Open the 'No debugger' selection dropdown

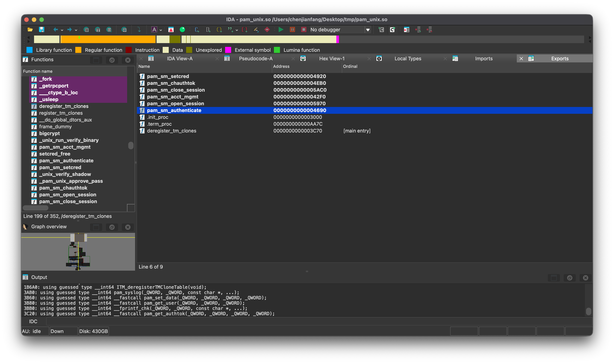point(368,30)
